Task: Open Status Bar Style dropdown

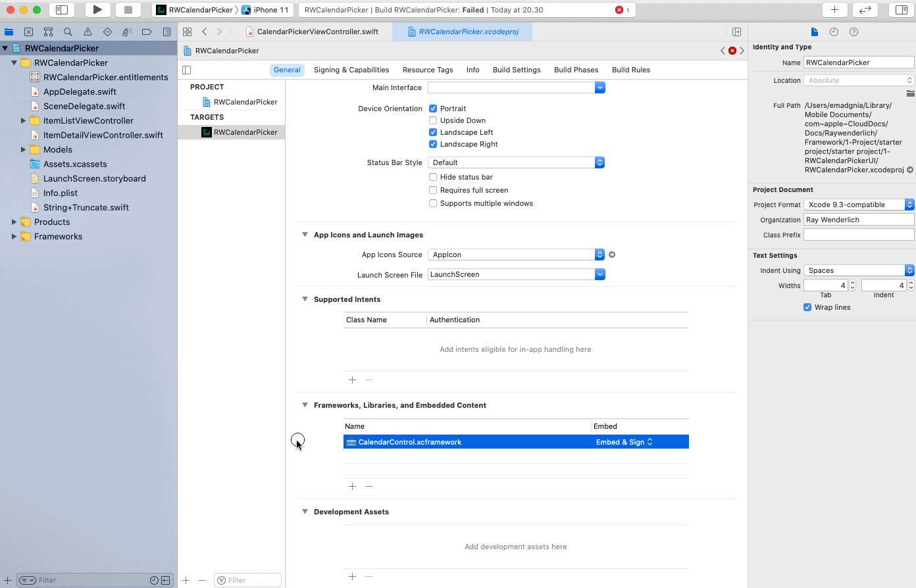Action: pos(517,162)
